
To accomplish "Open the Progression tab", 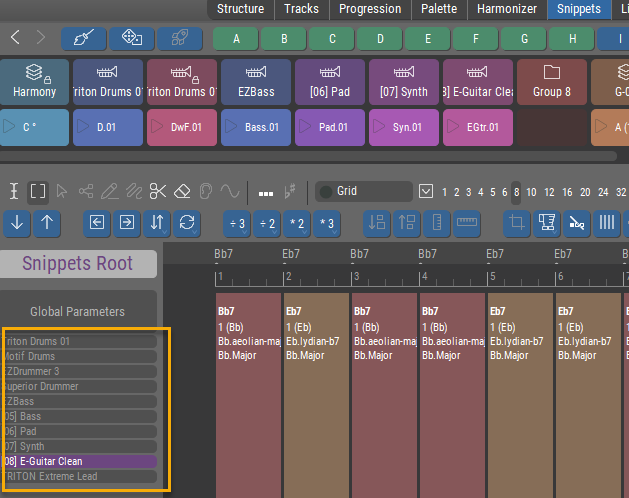I will (370, 9).
